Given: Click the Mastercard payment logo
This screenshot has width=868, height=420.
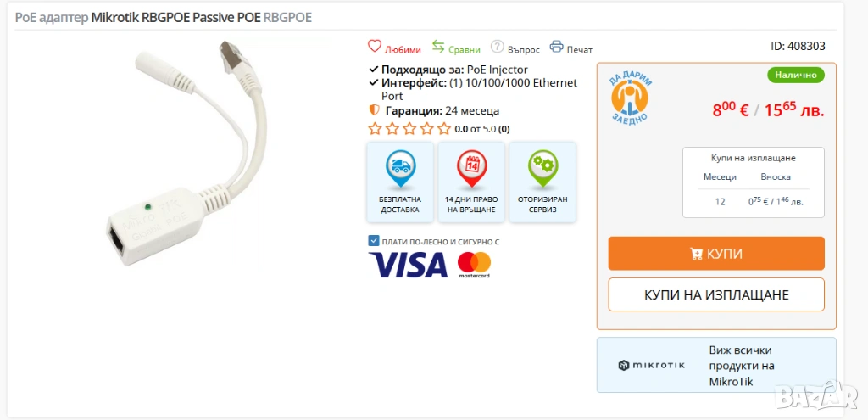Looking at the screenshot, I should [x=475, y=265].
